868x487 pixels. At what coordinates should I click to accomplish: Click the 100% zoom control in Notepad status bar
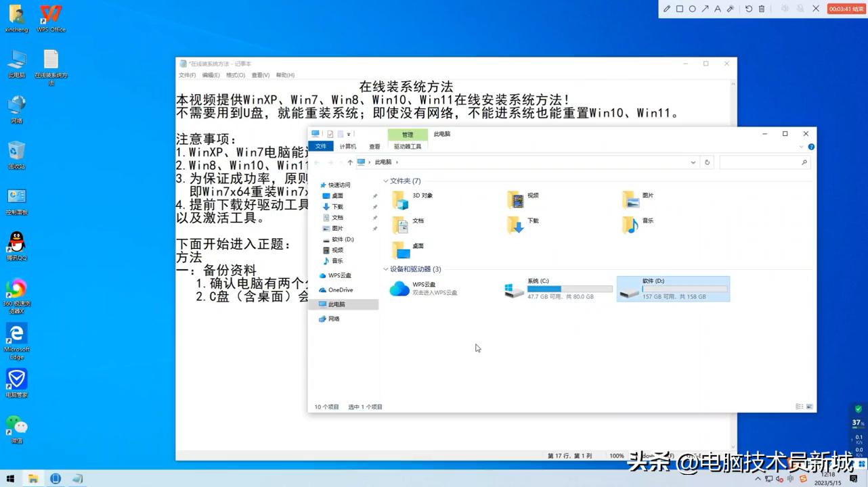(617, 456)
